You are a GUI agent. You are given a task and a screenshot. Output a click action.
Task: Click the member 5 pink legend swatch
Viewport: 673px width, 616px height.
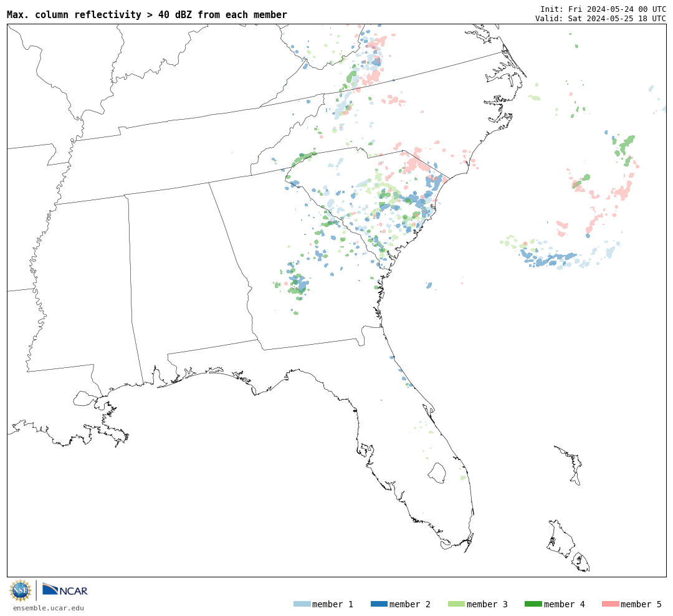610,604
